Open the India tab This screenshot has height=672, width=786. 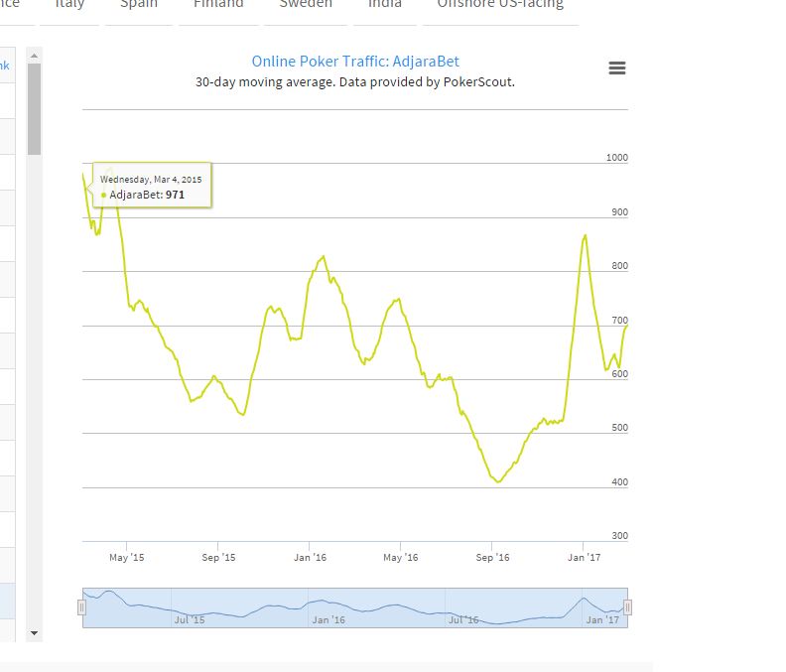pyautogui.click(x=385, y=5)
